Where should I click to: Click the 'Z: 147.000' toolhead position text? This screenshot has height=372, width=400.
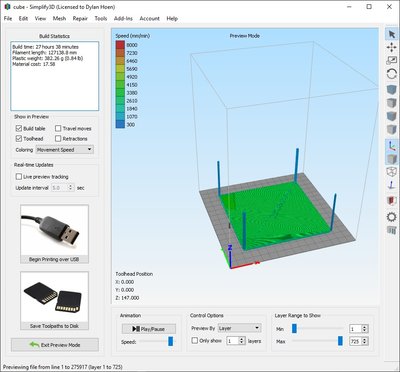[x=127, y=298]
